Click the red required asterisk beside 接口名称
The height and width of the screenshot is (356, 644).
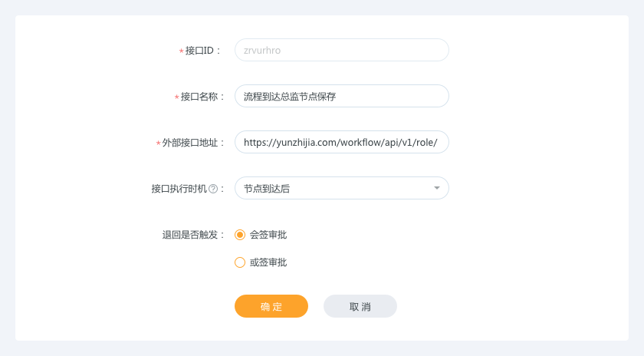click(x=176, y=97)
